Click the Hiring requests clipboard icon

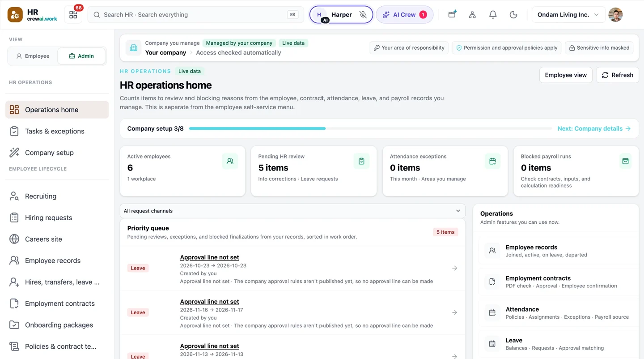click(14, 218)
